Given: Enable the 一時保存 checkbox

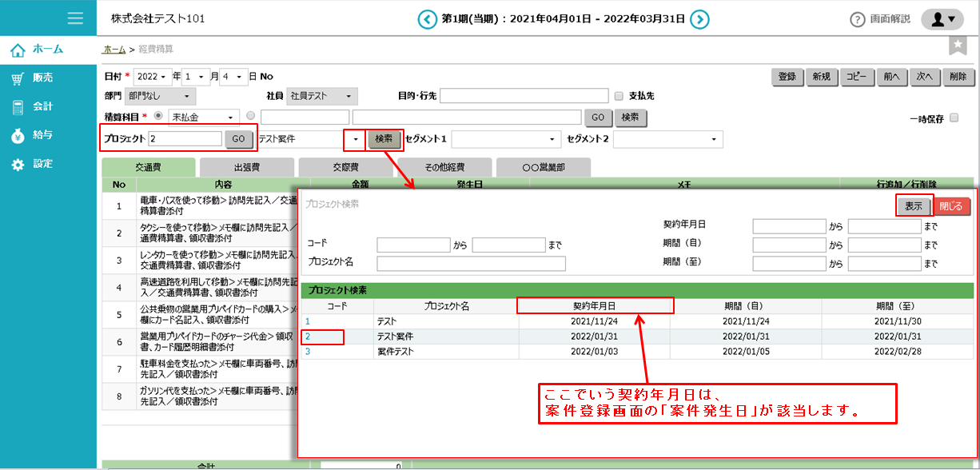Looking at the screenshot, I should pyautogui.click(x=954, y=118).
